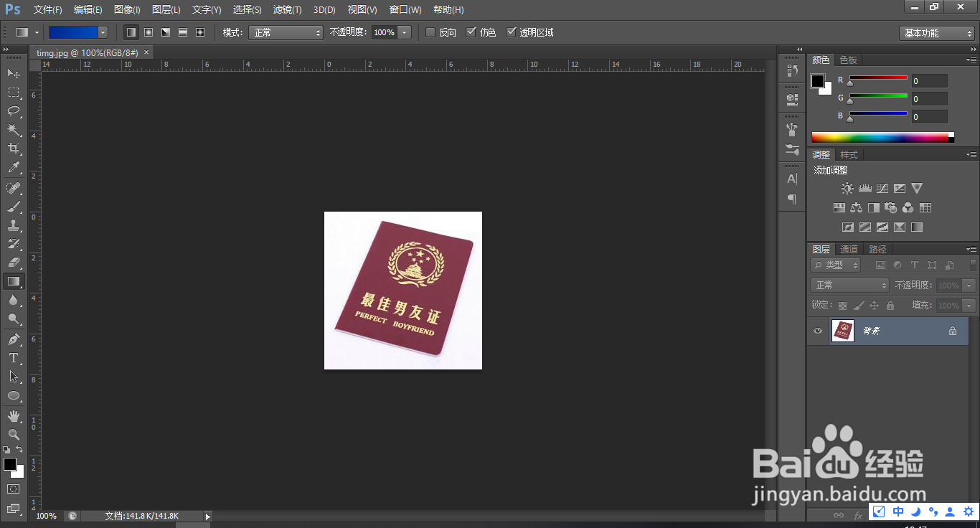Select the Gradient tool

pos(14,281)
